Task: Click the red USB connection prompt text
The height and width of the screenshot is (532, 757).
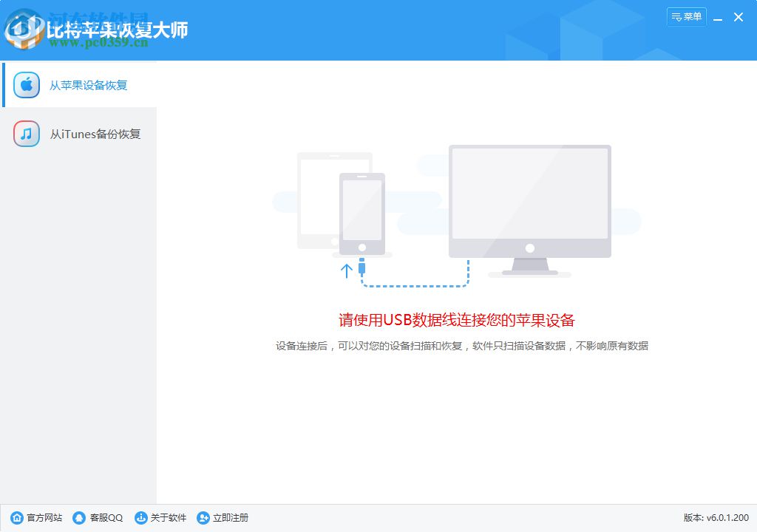Action: tap(456, 319)
